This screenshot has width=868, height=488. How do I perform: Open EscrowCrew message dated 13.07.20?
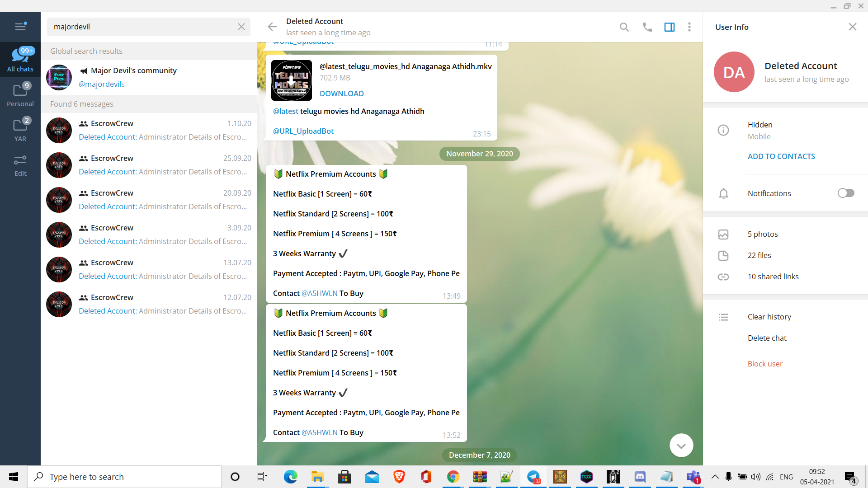(x=149, y=269)
